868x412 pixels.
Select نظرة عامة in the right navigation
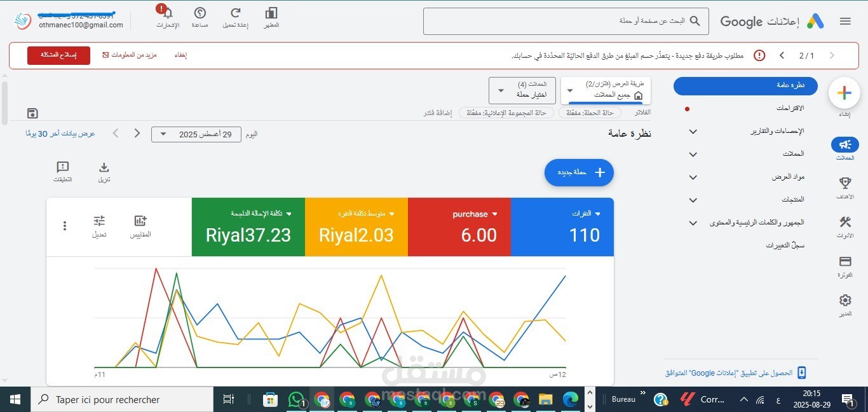pyautogui.click(x=745, y=85)
